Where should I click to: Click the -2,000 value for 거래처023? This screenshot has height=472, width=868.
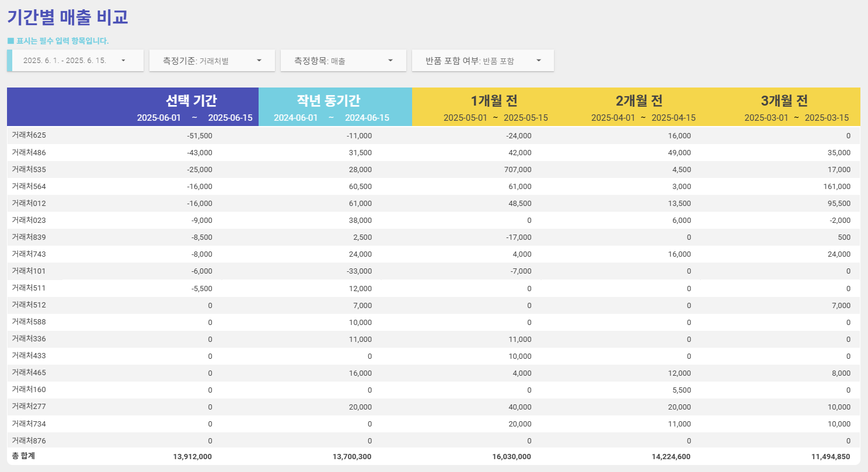(841, 221)
